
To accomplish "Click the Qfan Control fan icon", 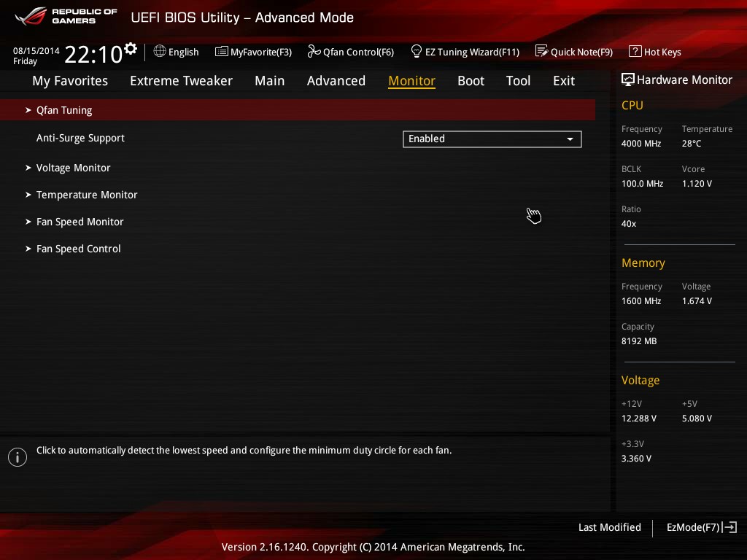I will (x=314, y=51).
